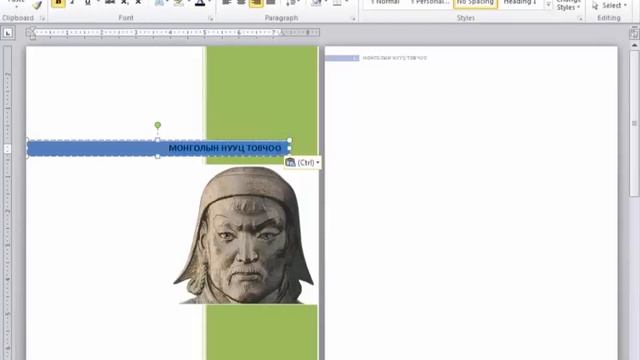The width and height of the screenshot is (640, 360).
Task: Toggle the View Ruler button
Action: click(634, 33)
